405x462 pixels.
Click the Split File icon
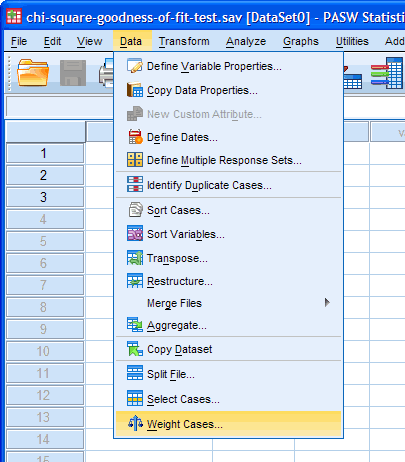(135, 373)
